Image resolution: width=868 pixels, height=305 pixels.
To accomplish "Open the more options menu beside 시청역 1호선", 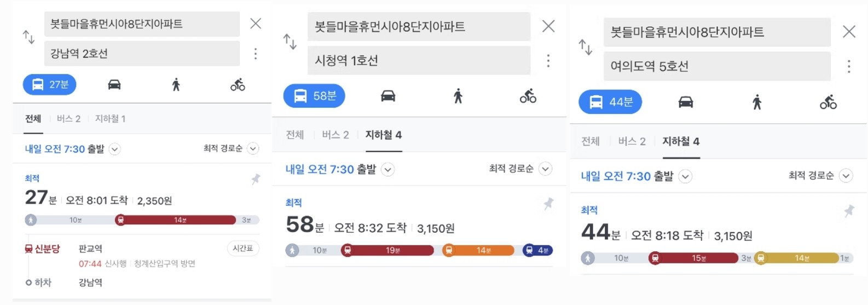I will tap(548, 60).
